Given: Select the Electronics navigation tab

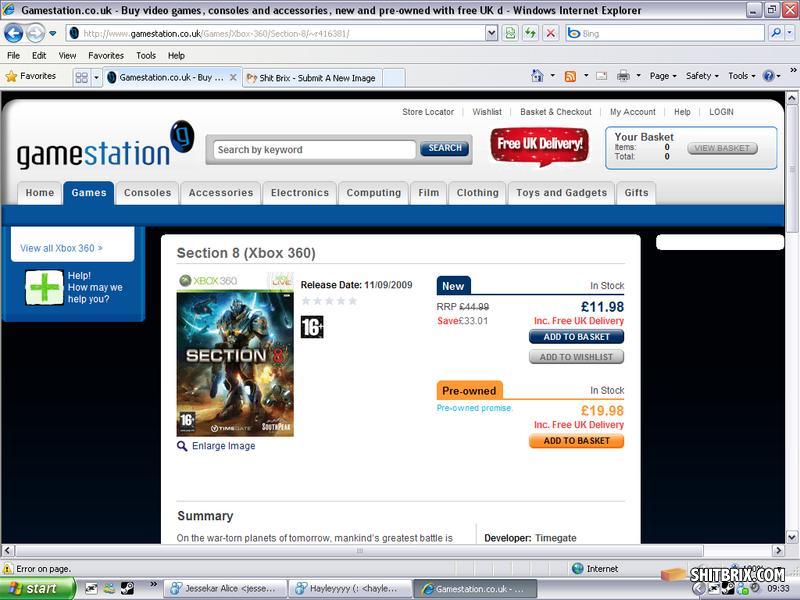Looking at the screenshot, I should (299, 193).
